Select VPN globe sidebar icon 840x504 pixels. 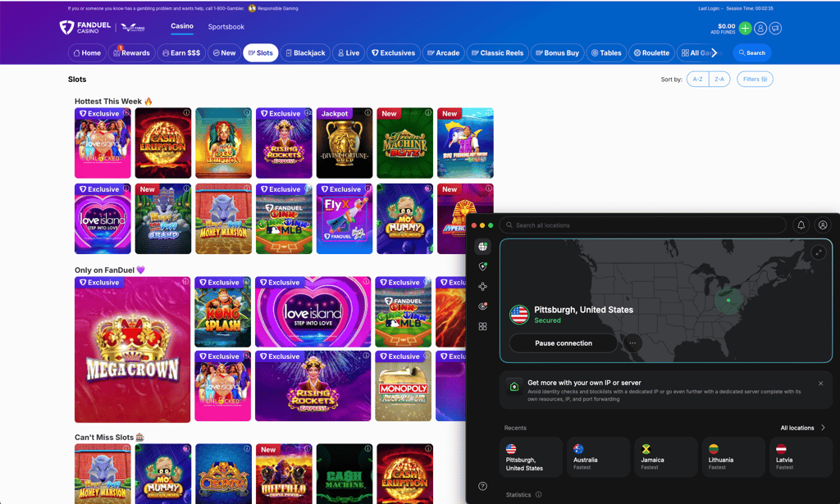pos(482,246)
